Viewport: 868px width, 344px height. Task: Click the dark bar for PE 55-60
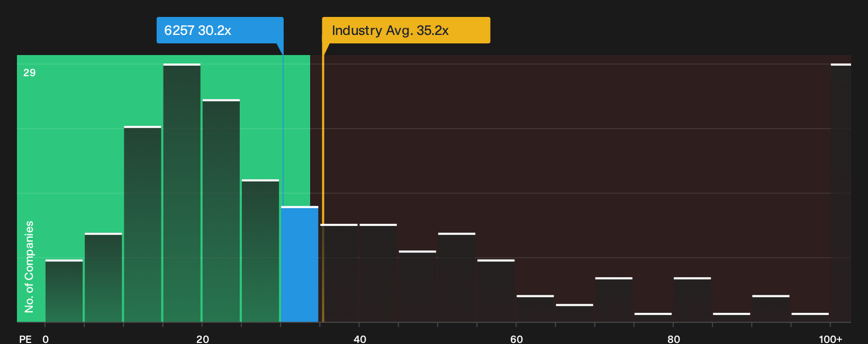pos(496,291)
